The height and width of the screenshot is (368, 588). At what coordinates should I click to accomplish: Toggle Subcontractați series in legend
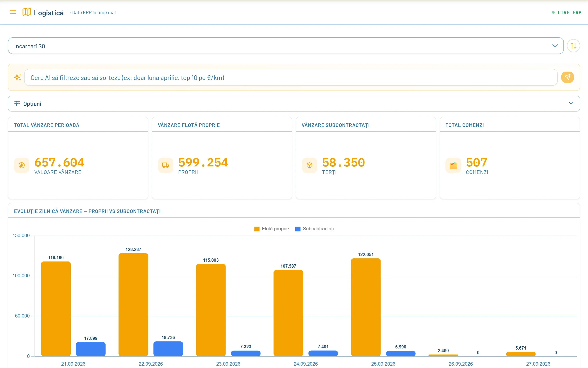(314, 229)
